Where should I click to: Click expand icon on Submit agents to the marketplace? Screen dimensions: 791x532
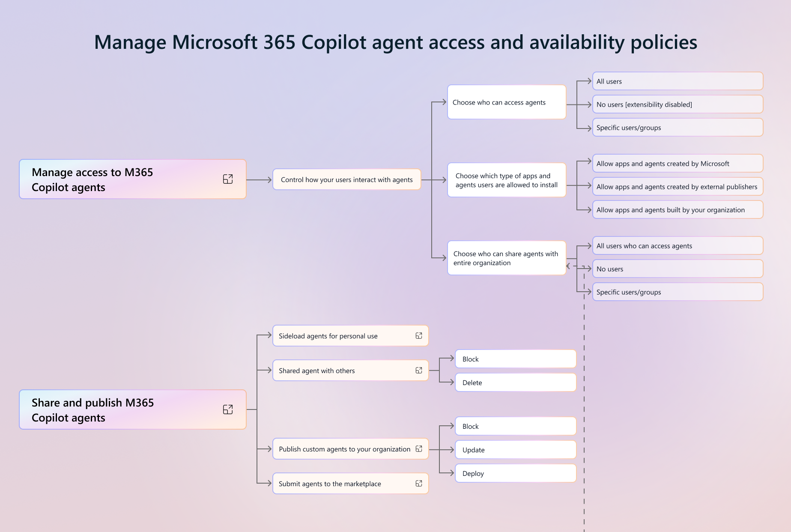[x=419, y=484]
